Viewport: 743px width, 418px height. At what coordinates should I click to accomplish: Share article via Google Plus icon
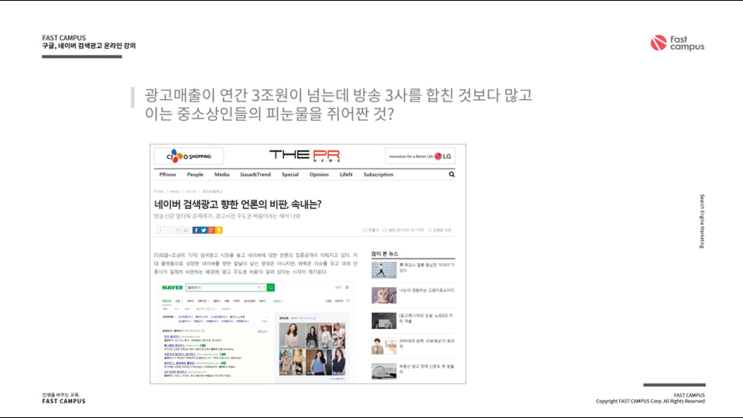(211, 230)
